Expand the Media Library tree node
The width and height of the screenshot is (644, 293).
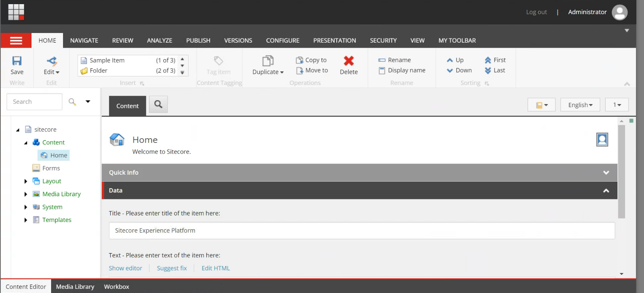(26, 194)
